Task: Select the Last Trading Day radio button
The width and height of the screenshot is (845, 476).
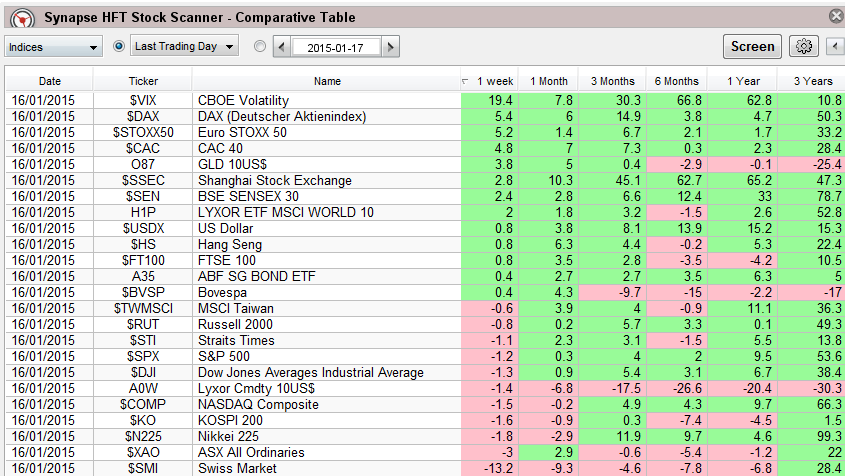Action: [x=120, y=46]
